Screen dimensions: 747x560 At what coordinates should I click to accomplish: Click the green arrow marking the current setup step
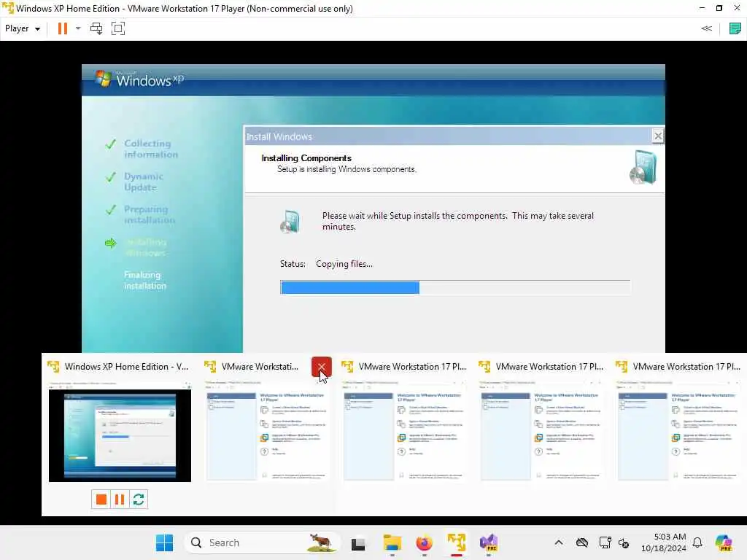[111, 244]
